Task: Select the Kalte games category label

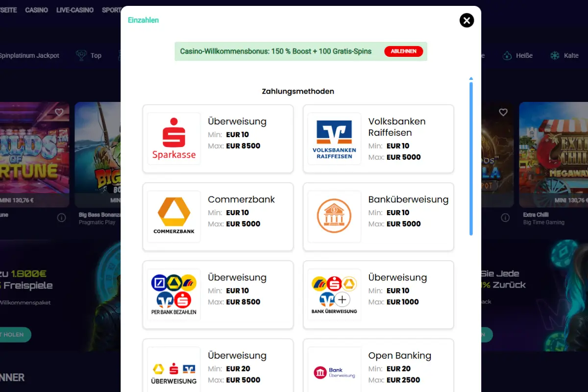Action: click(571, 55)
